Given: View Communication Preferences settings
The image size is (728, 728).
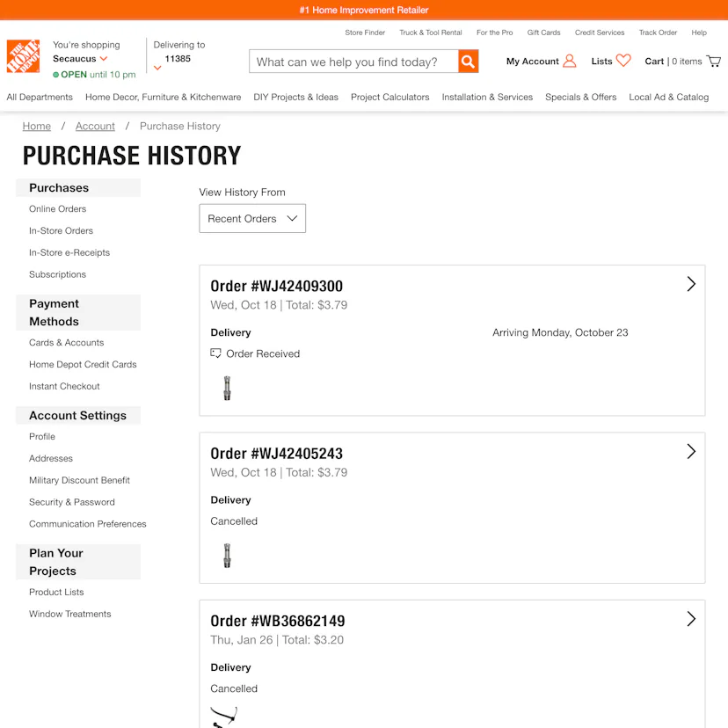Looking at the screenshot, I should (87, 523).
